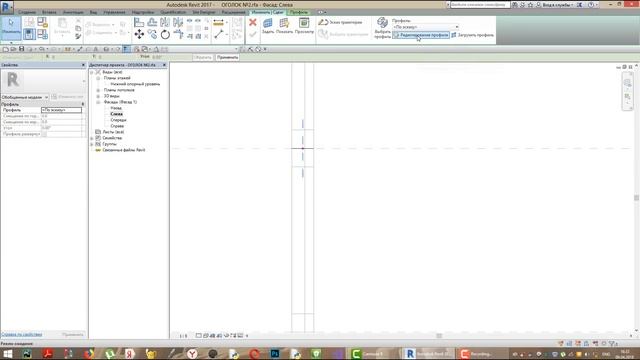
Task: Click the Load Profile button
Action: click(x=473, y=35)
